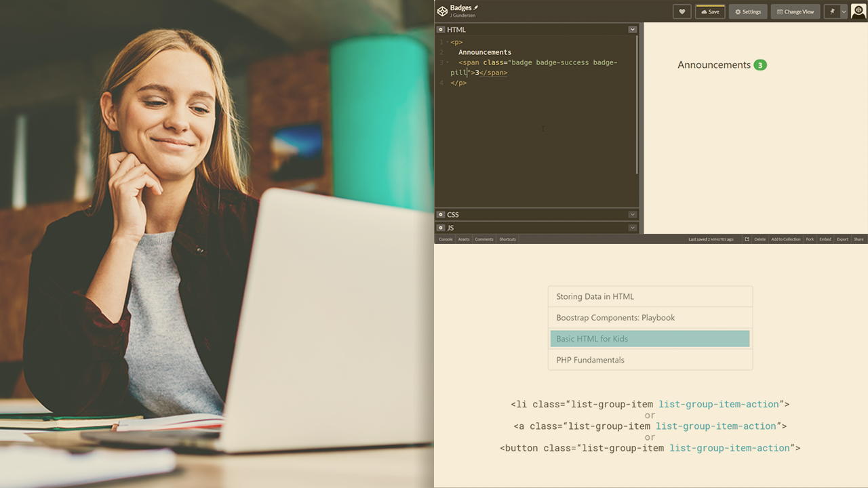Open the Assets tab in footer

pyautogui.click(x=464, y=239)
